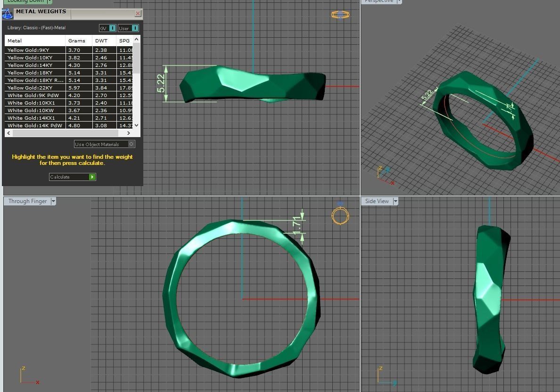This screenshot has height=392, width=560.
Task: Select the White Gold:10KW row
Action: click(x=68, y=110)
